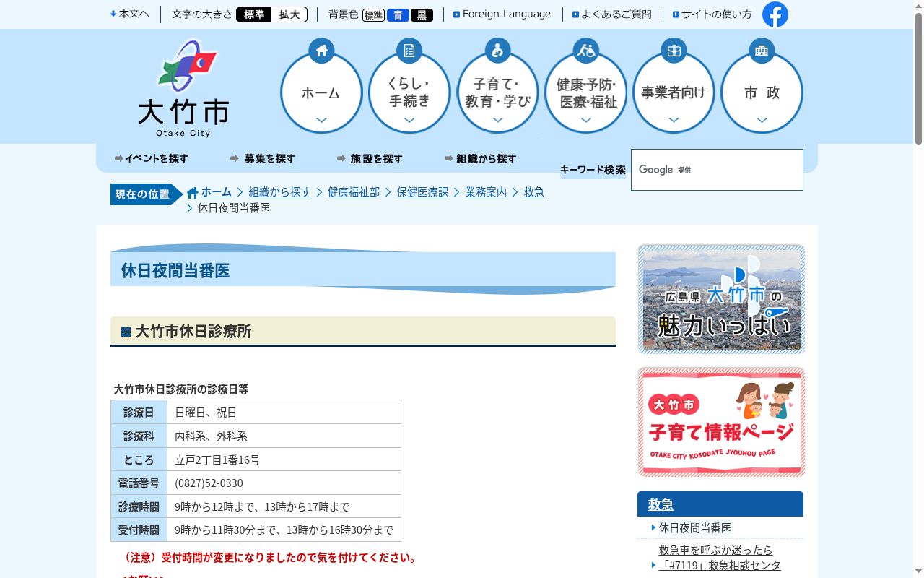Jump to 本文へ link

[x=130, y=14]
